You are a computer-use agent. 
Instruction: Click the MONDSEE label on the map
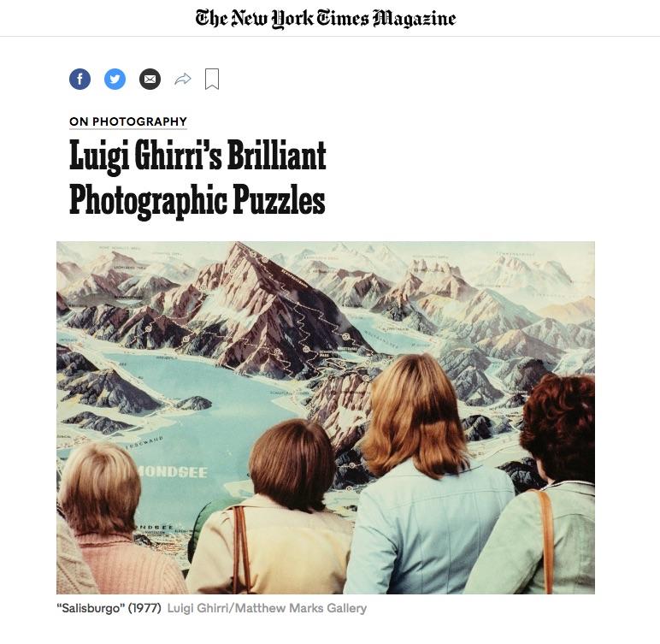(x=171, y=472)
